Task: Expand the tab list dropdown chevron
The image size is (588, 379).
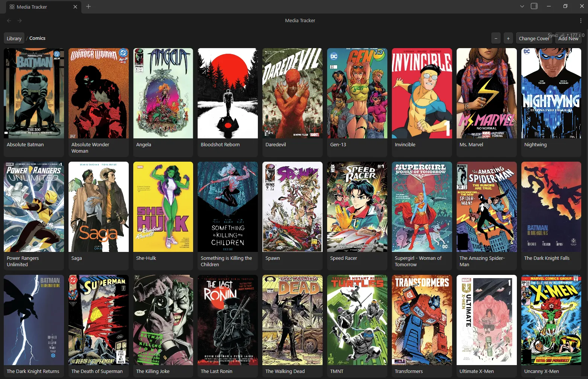Action: pos(522,6)
